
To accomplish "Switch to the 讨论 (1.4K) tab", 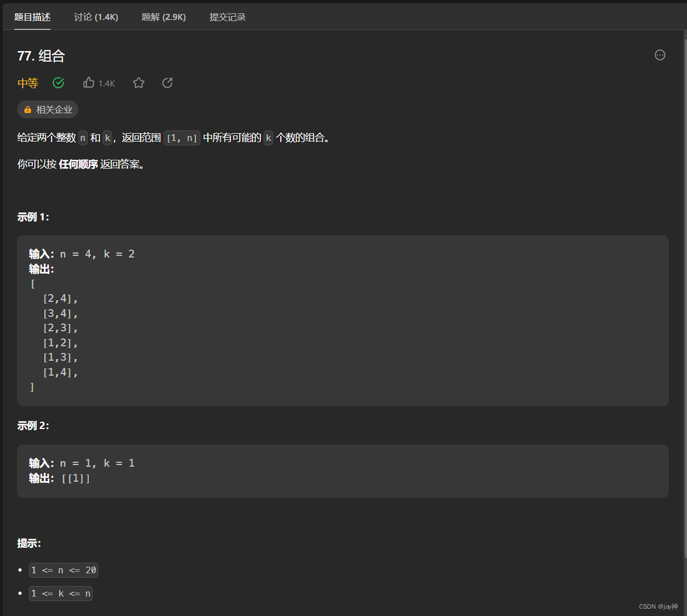I will [96, 17].
